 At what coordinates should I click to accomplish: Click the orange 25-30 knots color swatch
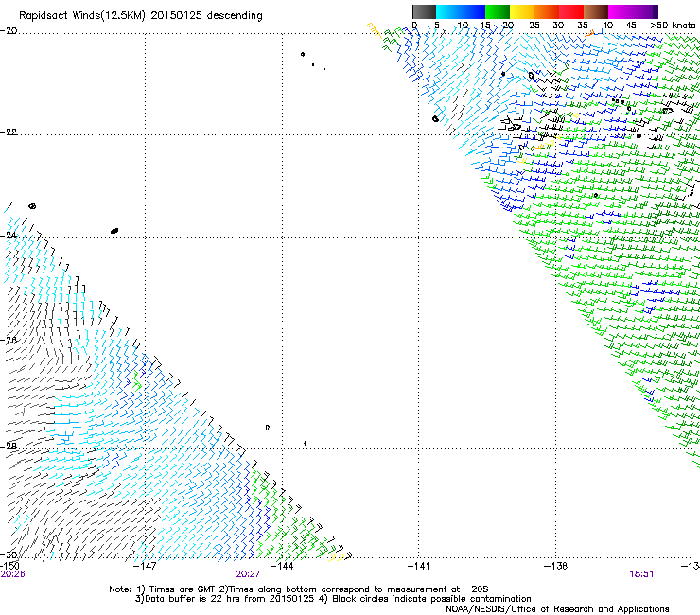pyautogui.click(x=547, y=11)
